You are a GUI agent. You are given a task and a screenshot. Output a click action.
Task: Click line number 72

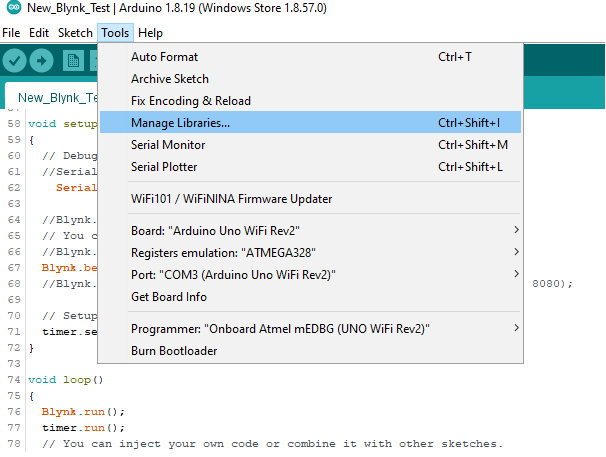[14, 348]
